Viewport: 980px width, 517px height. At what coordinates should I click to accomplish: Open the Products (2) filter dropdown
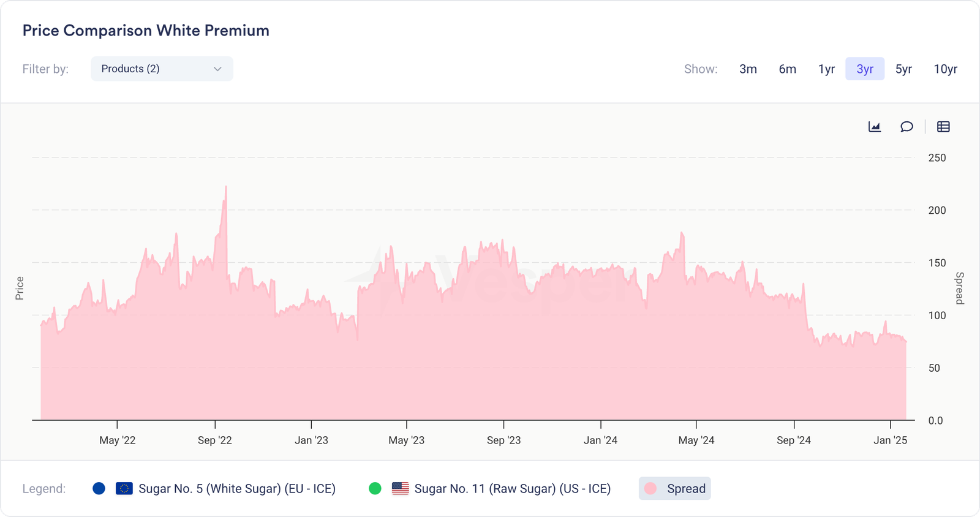click(x=162, y=69)
